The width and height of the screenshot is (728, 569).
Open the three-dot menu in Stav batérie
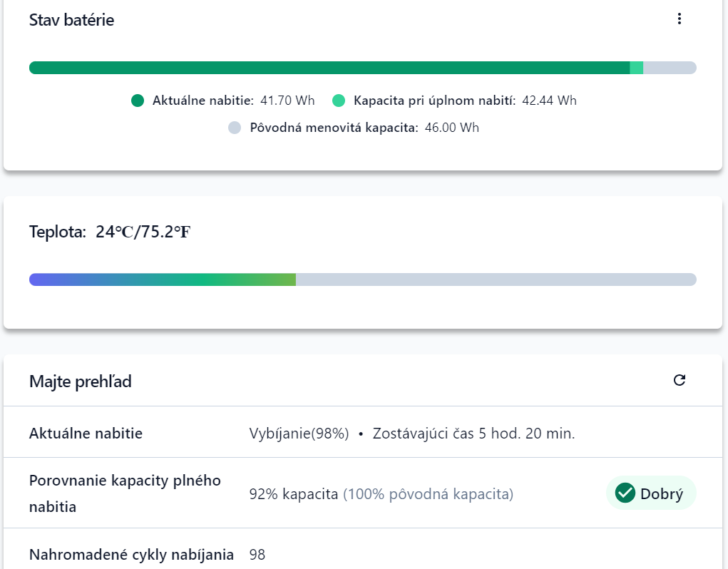(x=679, y=19)
